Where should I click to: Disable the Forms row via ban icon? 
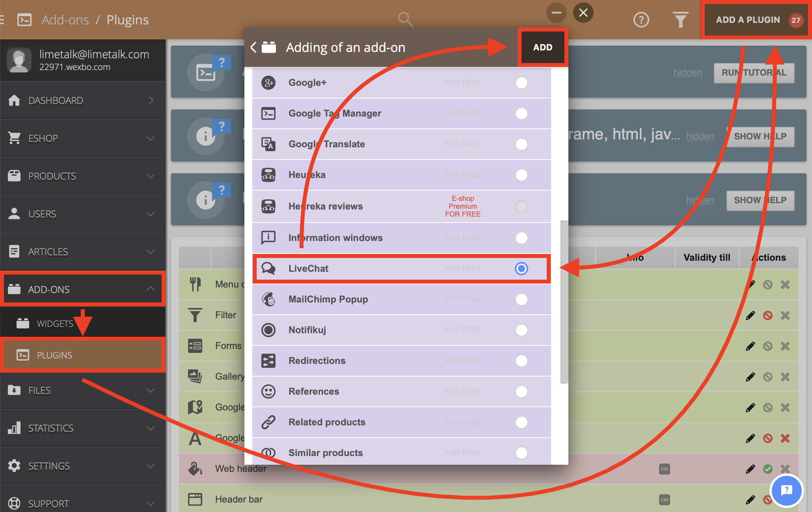pos(768,346)
